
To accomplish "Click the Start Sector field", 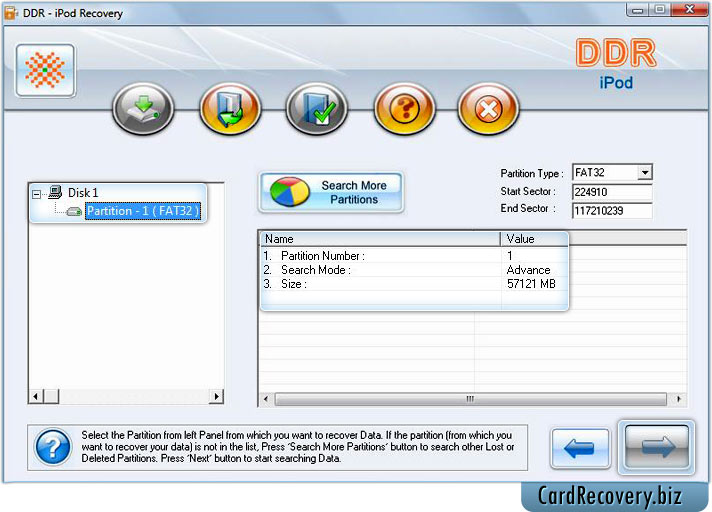I will tap(612, 192).
